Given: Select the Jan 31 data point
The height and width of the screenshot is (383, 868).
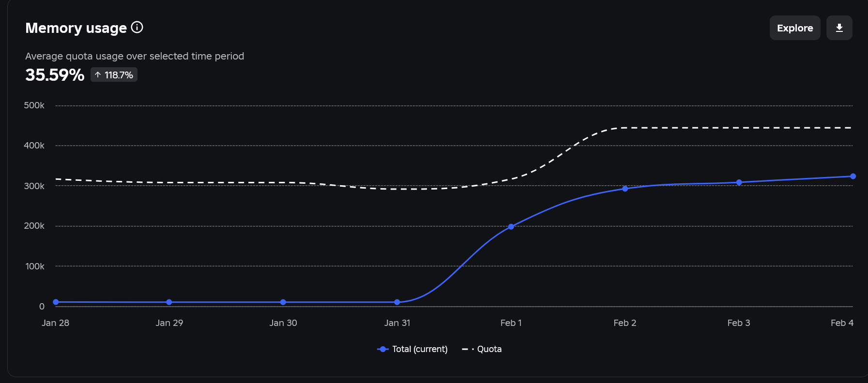Looking at the screenshot, I should click(x=397, y=302).
